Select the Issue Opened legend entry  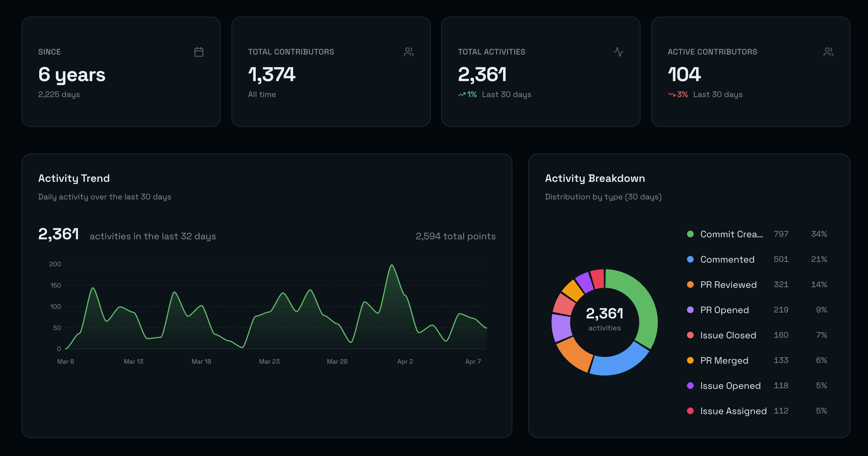(730, 386)
